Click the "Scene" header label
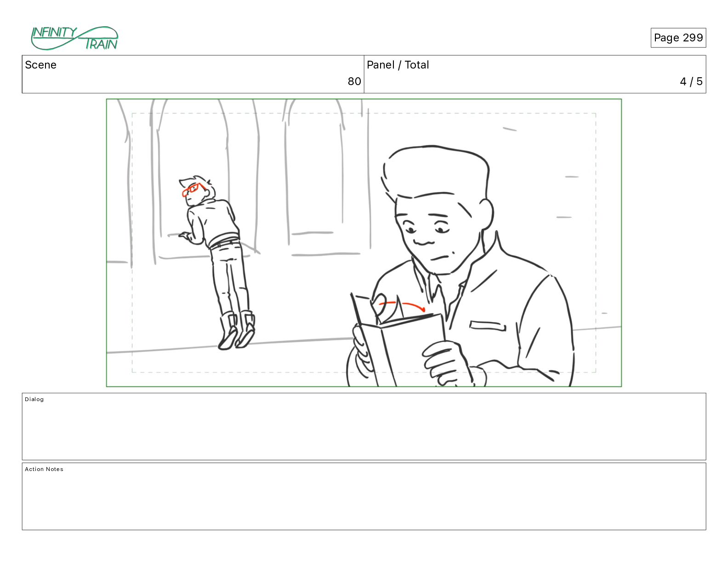Viewport: 728px width, 563px height. [x=41, y=65]
